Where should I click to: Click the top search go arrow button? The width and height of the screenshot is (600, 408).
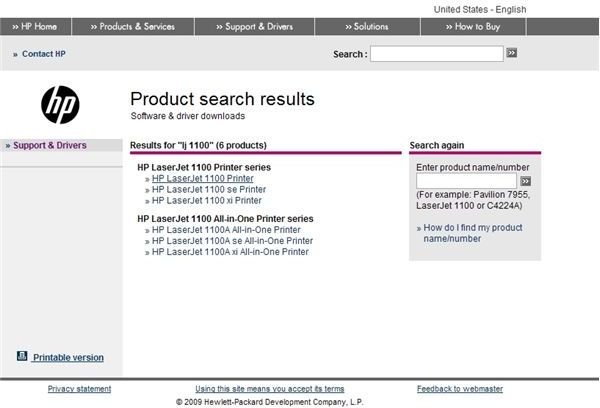point(512,53)
